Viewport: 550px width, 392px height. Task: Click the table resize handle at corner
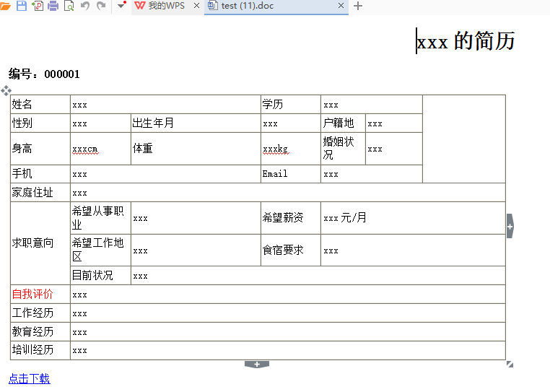[x=510, y=365]
